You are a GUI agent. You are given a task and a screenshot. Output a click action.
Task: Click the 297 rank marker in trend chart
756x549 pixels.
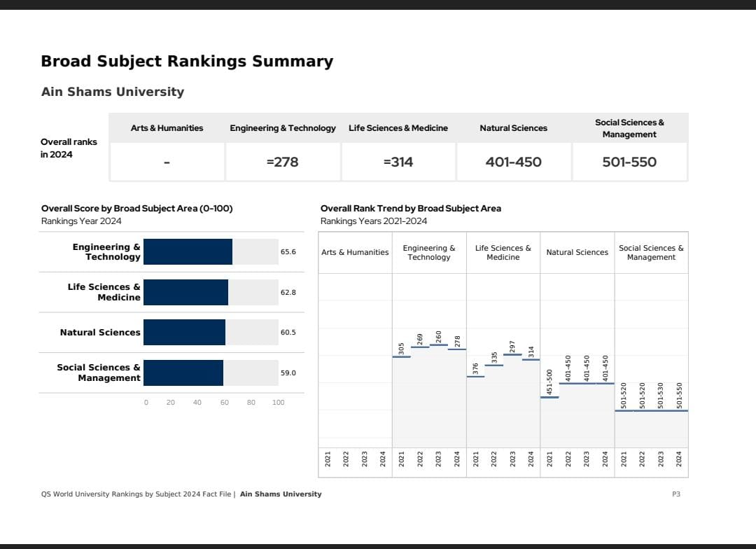[x=512, y=354]
